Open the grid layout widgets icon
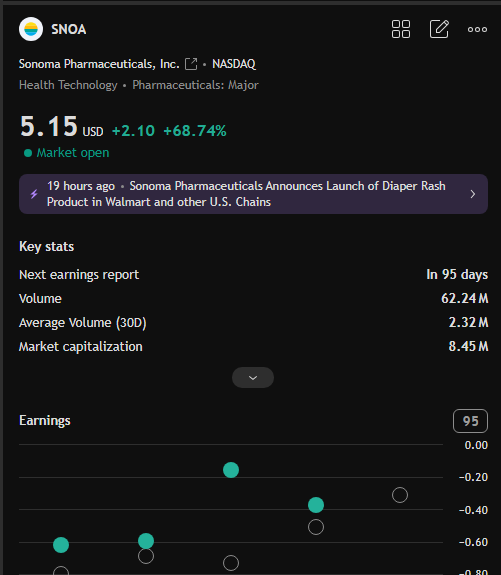Image resolution: width=501 pixels, height=575 pixels. tap(401, 29)
